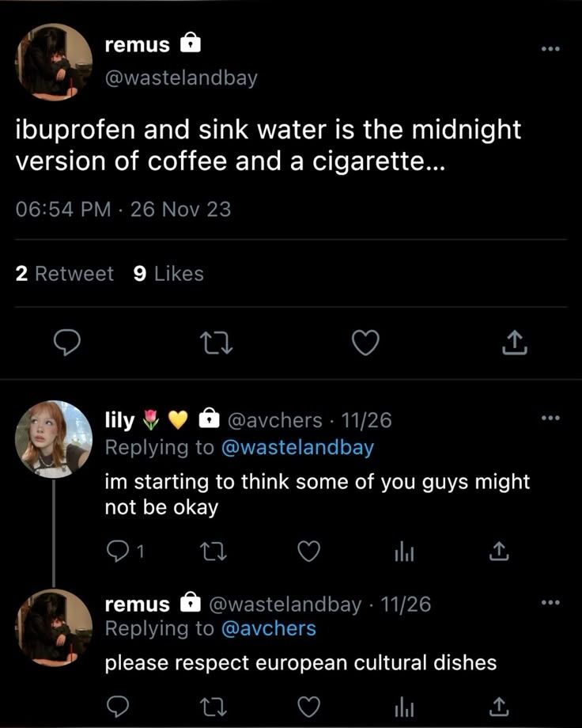Reply to remus's main ibuprofen tweet
This screenshot has height=728, width=582.
[x=68, y=343]
